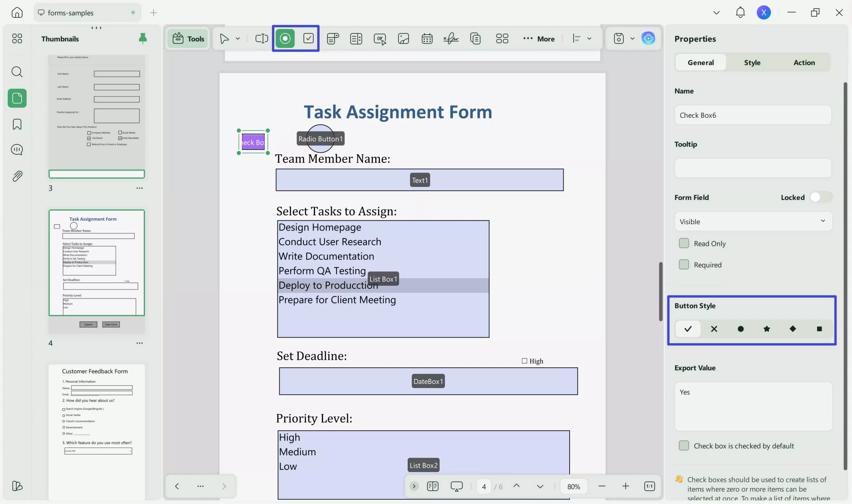Screen dimensions: 852x504
Task: Pin the Thumbnails panel
Action: coord(143,39)
